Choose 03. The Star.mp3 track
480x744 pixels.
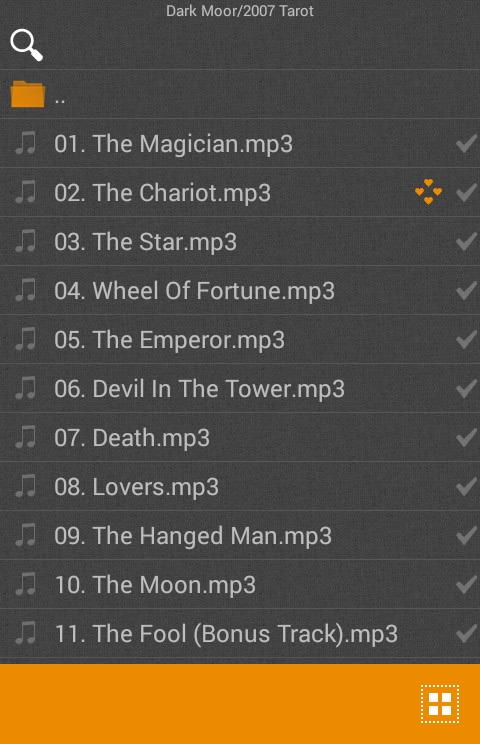pyautogui.click(x=240, y=242)
